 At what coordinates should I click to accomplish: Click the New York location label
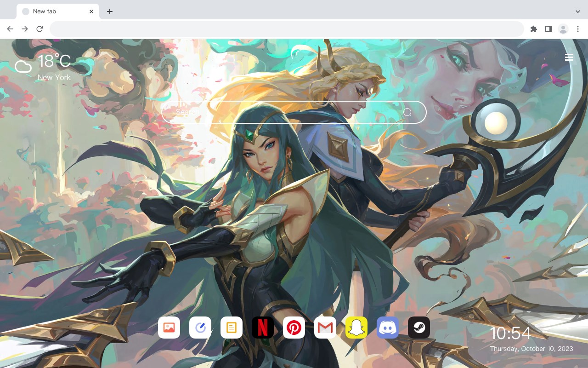[54, 78]
